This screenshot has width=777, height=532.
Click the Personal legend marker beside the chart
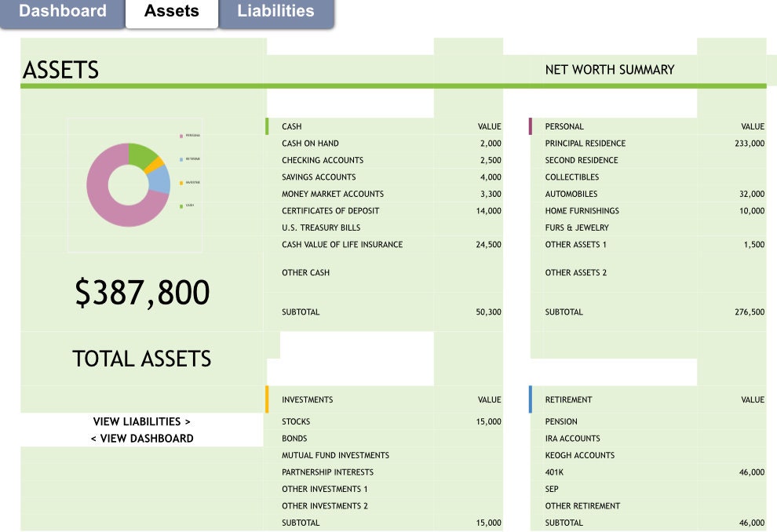(x=181, y=136)
